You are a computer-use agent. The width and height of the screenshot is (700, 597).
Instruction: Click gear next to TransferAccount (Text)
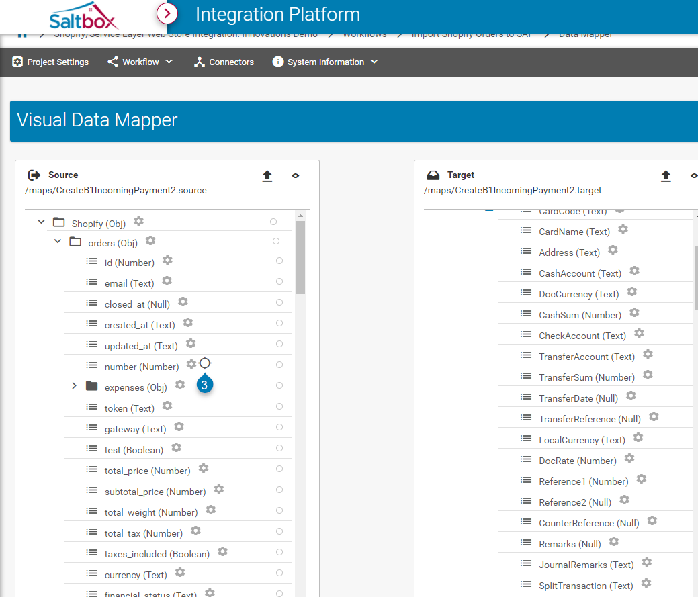point(648,355)
